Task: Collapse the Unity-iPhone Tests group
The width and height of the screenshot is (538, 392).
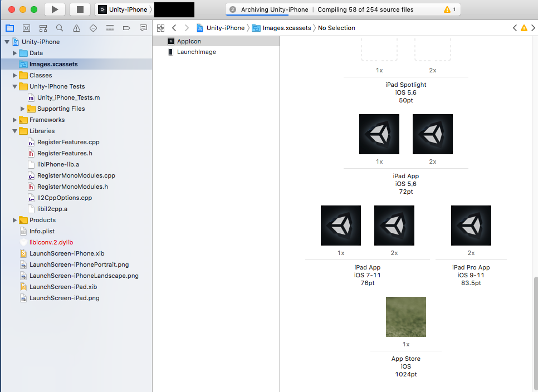Action: [x=14, y=86]
